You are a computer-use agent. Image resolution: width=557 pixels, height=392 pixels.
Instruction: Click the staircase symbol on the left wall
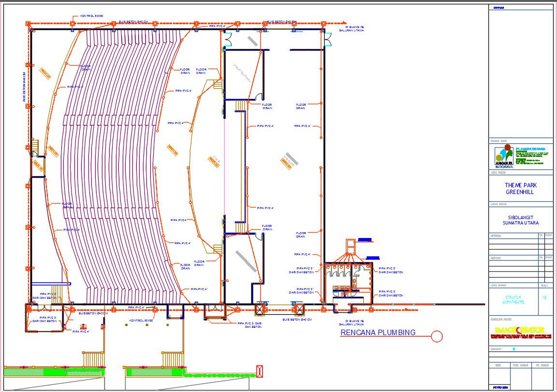(36, 145)
